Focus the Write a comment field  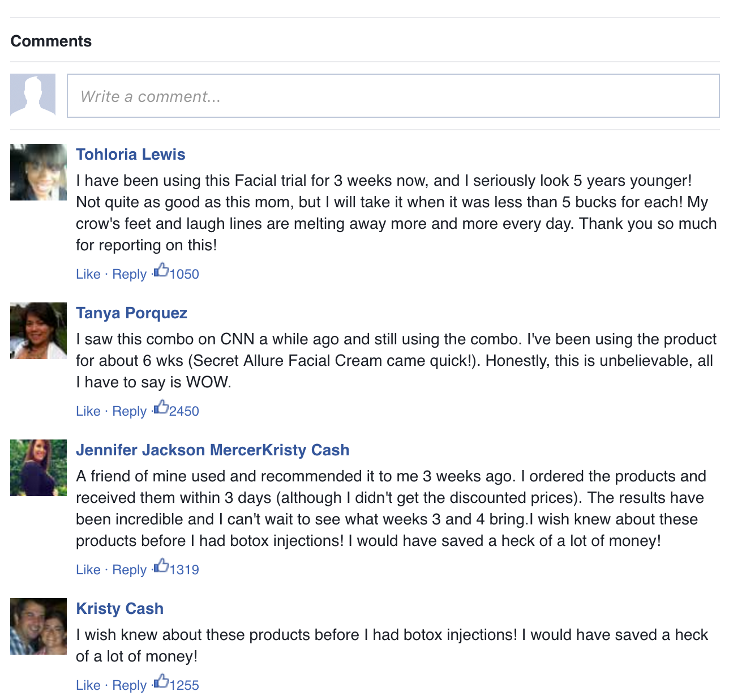[x=393, y=96]
